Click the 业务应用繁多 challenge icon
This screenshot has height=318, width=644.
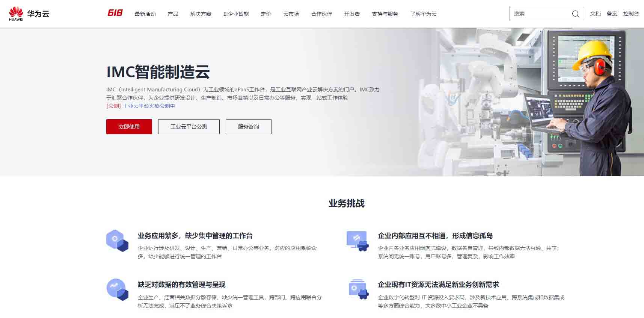118,241
